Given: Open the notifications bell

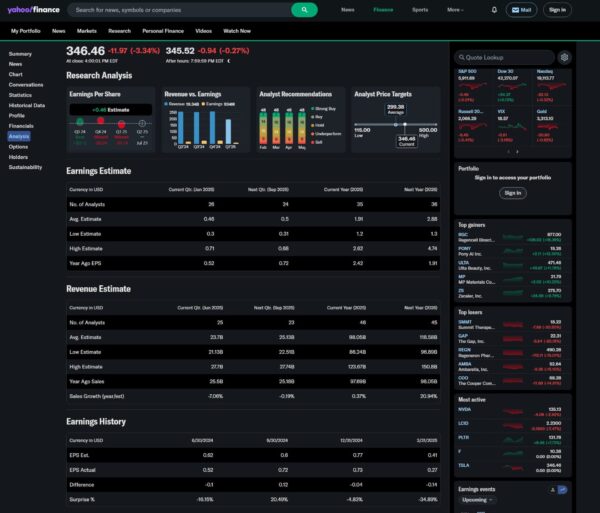Looking at the screenshot, I should 494,10.
